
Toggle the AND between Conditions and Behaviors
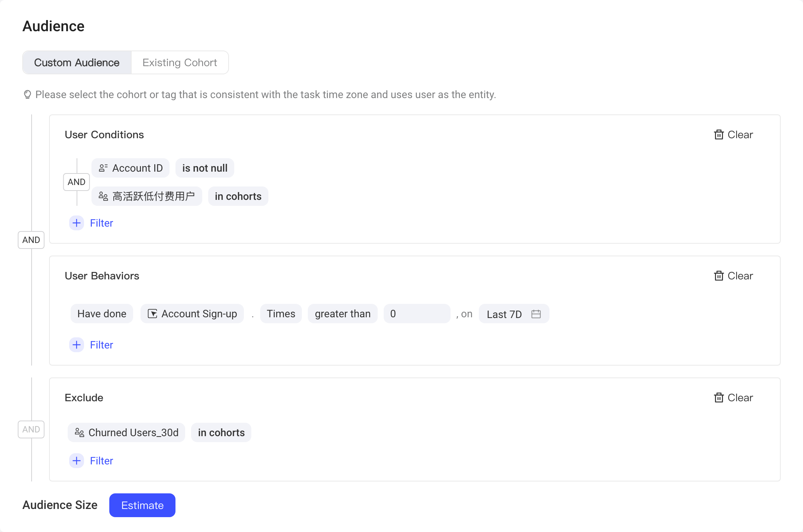click(x=31, y=240)
